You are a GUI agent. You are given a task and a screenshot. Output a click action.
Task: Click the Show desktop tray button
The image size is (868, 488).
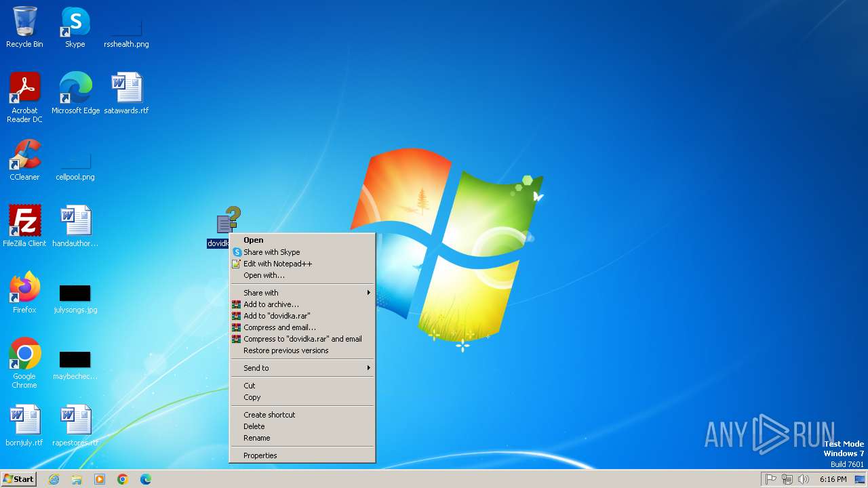point(860,479)
